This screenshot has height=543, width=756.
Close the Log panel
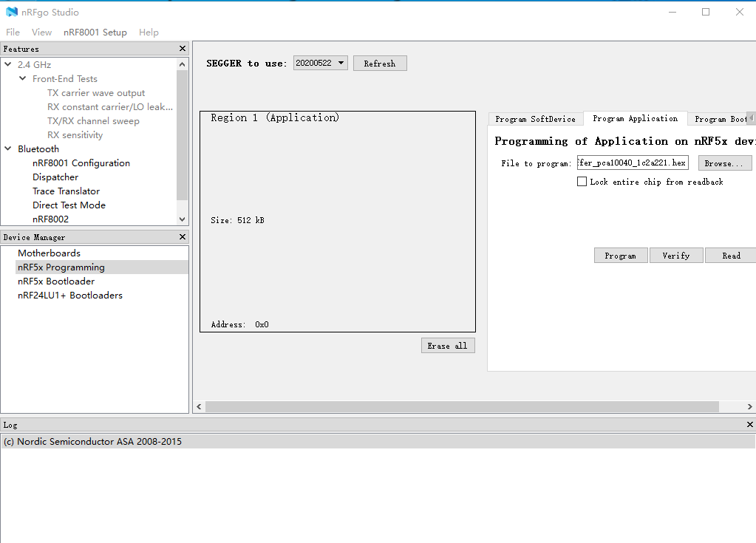[x=750, y=425]
